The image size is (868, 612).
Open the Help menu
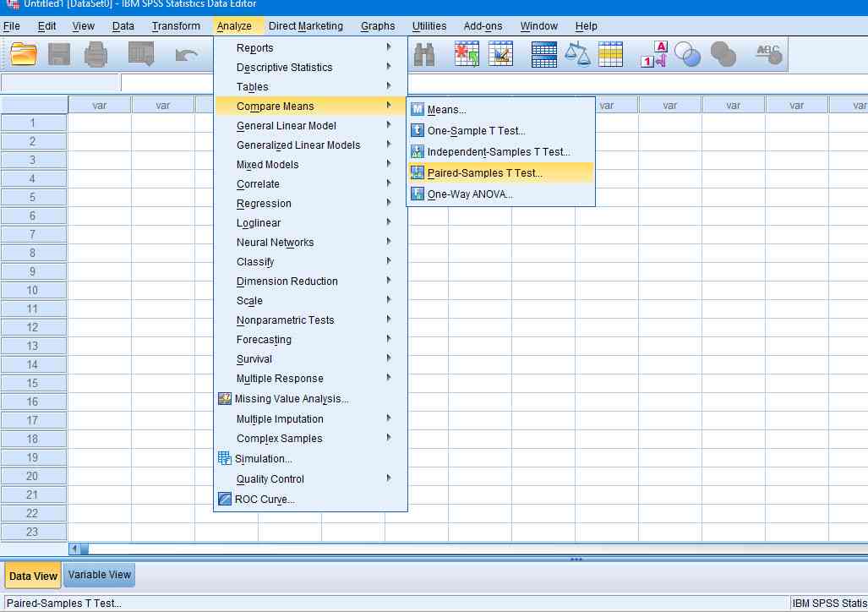[586, 26]
